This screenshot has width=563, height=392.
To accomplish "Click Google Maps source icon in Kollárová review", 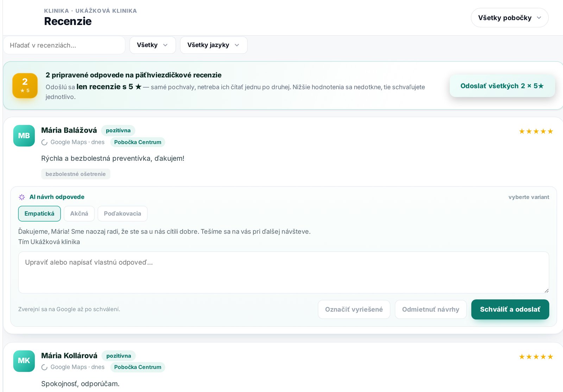I will 44,367.
